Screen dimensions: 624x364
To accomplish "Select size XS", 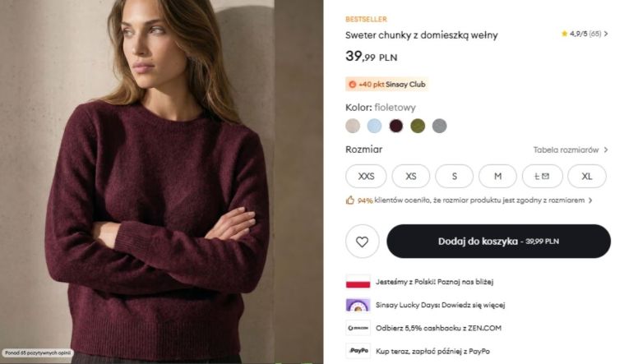I will click(x=411, y=176).
